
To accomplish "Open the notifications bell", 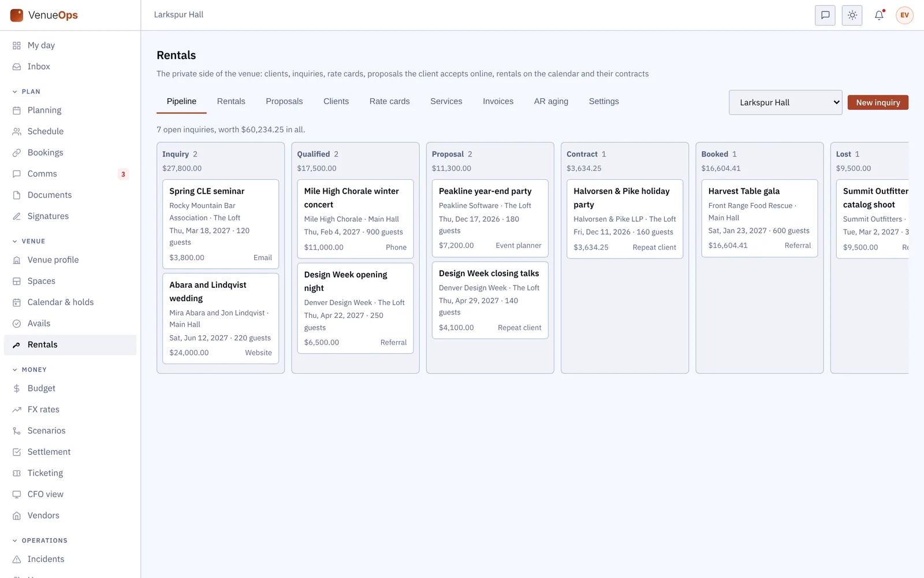I will [879, 15].
